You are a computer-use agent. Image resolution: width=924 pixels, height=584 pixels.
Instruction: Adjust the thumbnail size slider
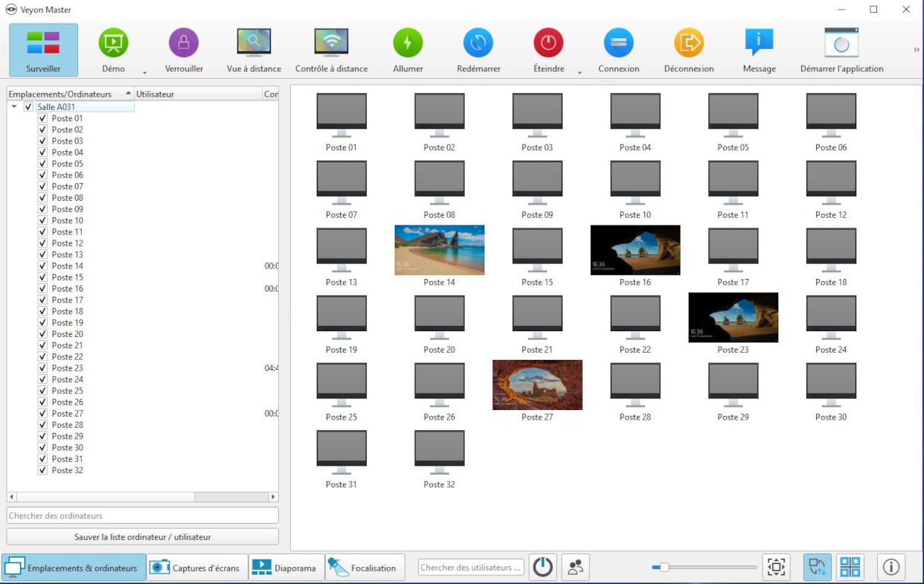pos(664,568)
